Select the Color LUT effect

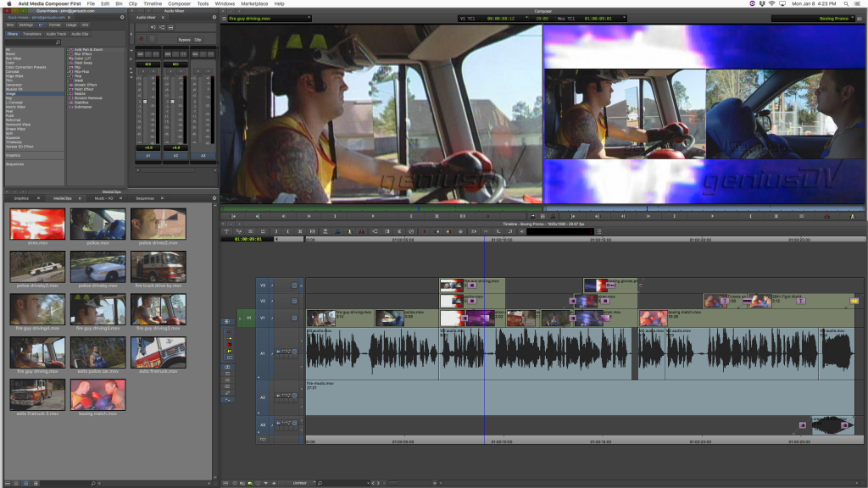pyautogui.click(x=82, y=58)
